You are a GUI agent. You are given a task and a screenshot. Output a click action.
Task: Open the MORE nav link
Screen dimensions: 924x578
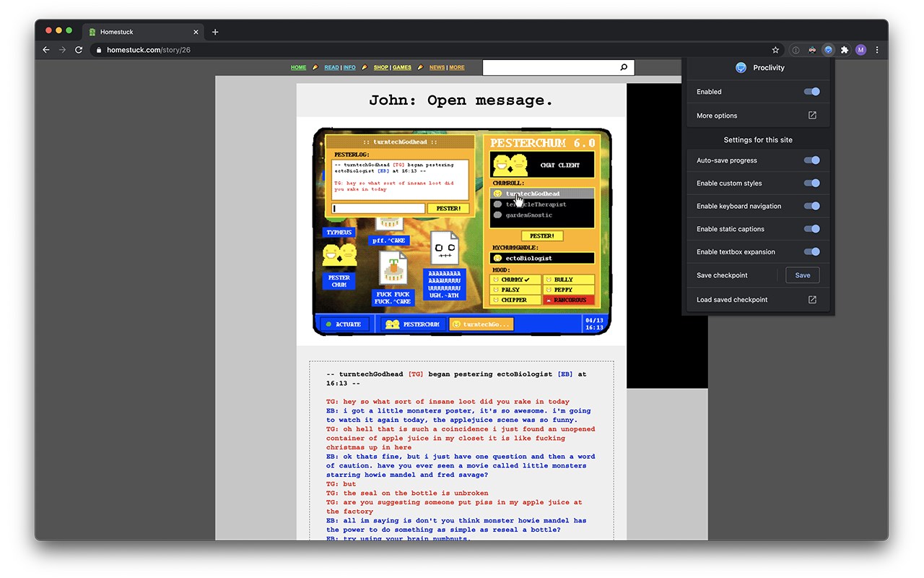(457, 67)
